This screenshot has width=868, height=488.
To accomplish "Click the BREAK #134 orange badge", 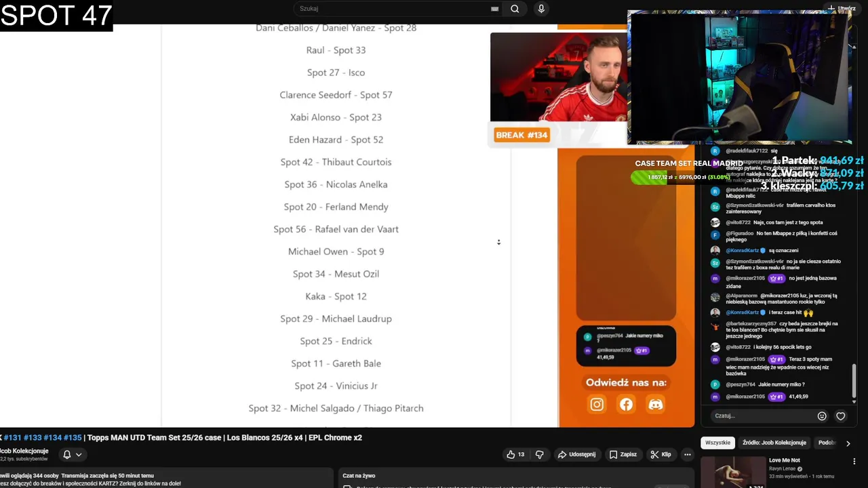I will click(x=521, y=135).
